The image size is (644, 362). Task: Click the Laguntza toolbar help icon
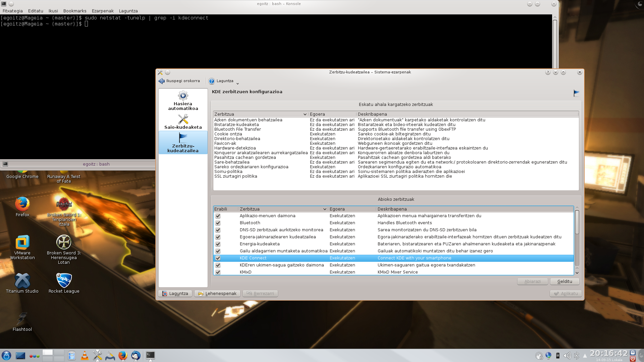(212, 81)
